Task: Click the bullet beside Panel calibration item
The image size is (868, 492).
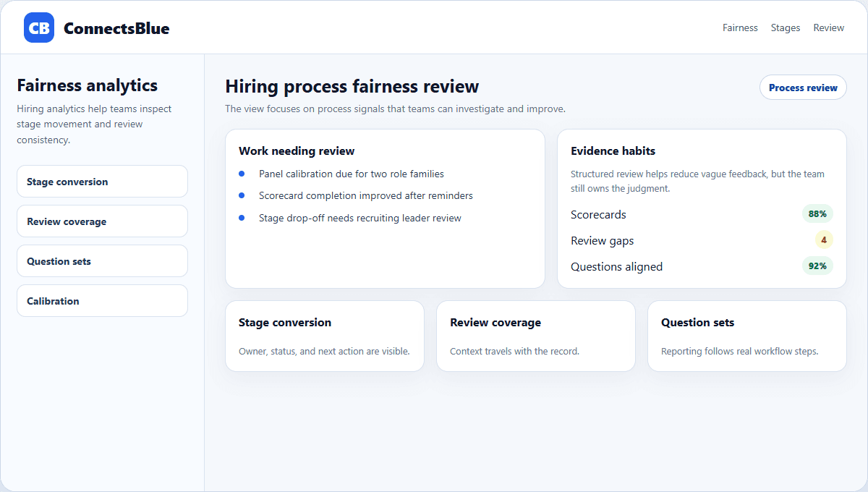Action: (242, 174)
